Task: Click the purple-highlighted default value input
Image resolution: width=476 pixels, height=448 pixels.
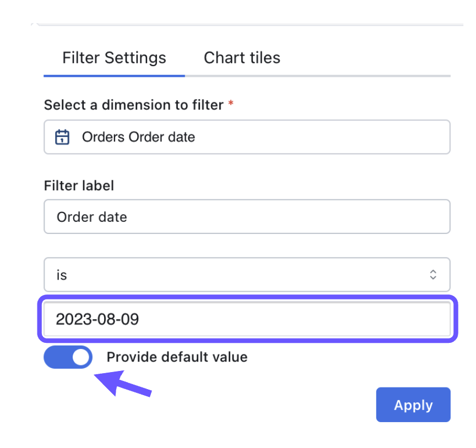Action: [x=247, y=319]
